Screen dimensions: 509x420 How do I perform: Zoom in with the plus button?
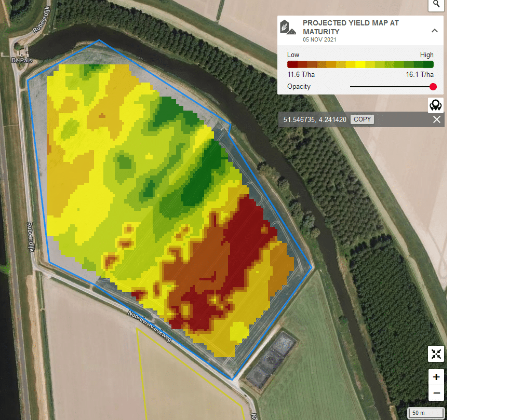pos(436,377)
